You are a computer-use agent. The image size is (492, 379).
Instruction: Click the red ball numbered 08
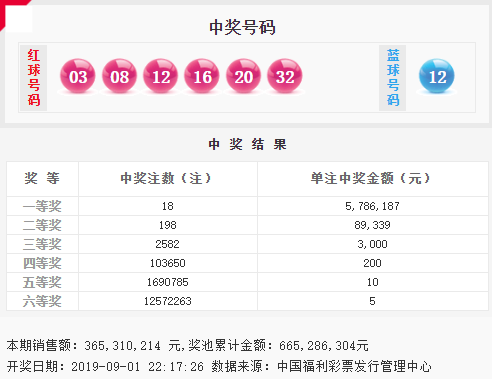[119, 76]
